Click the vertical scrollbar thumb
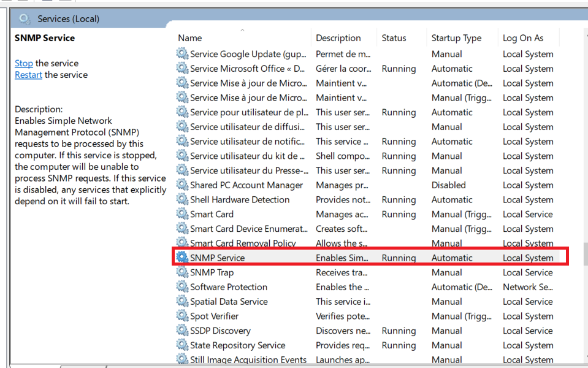The width and height of the screenshot is (588, 368). click(585, 254)
